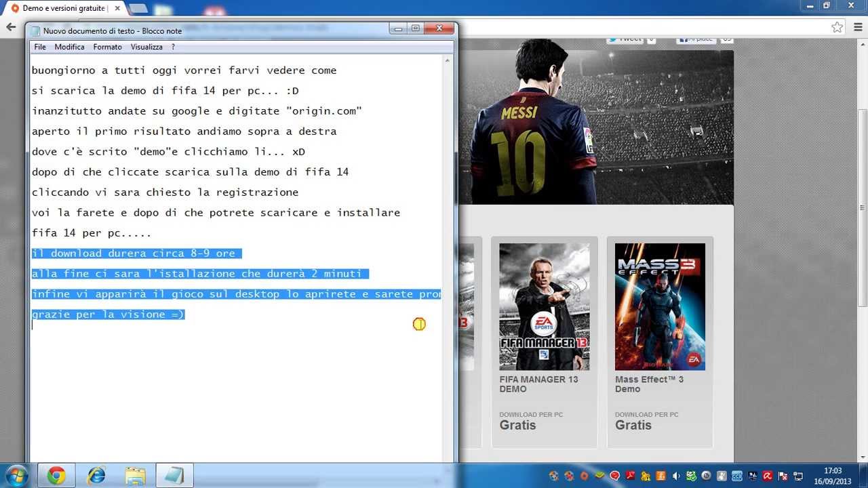Click the Action Center flag tray icon

[x=783, y=476]
